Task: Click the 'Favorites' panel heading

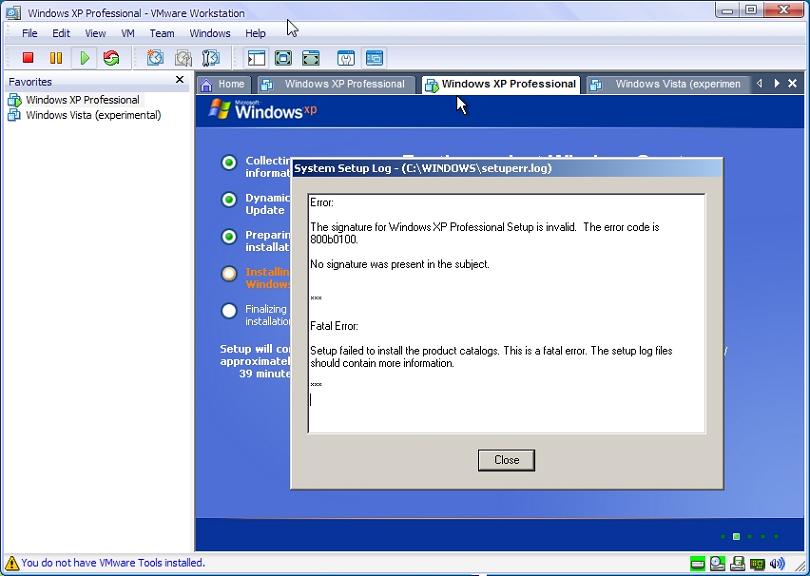Action: click(x=30, y=82)
